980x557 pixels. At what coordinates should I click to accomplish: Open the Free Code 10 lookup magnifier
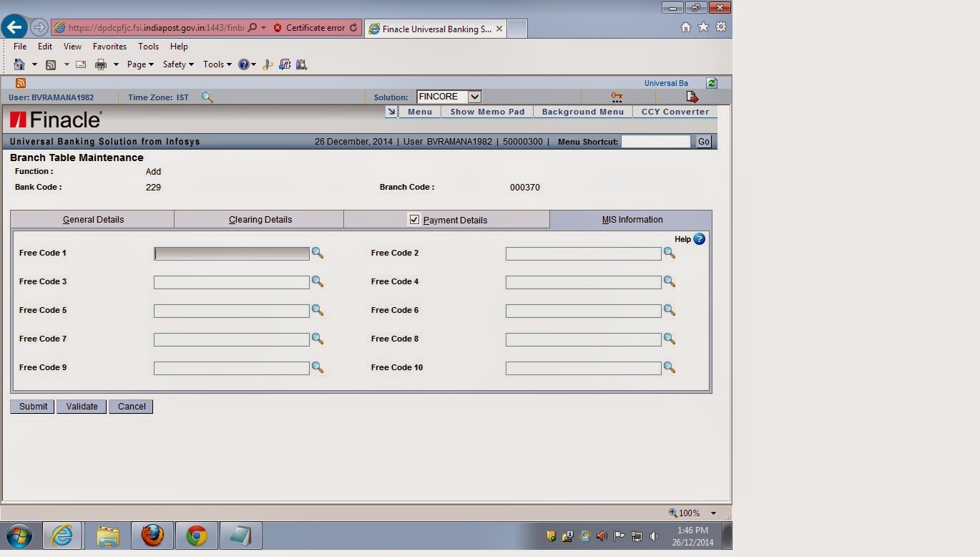tap(670, 367)
